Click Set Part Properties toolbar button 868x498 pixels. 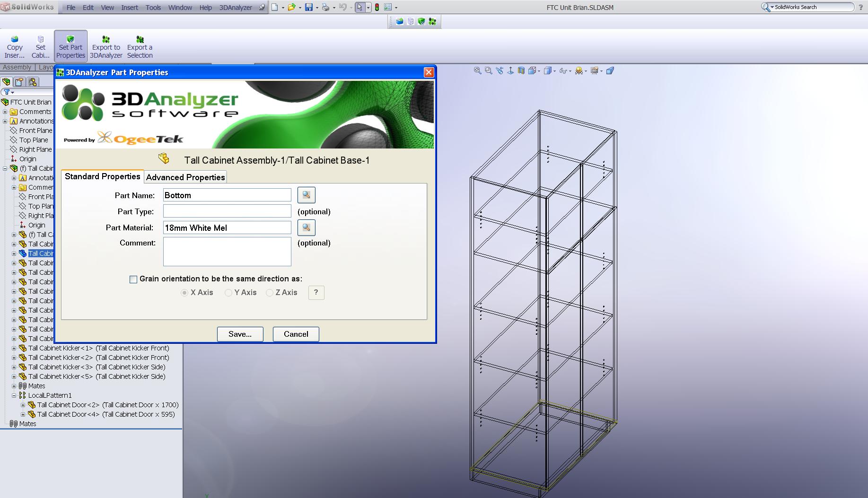pos(70,47)
